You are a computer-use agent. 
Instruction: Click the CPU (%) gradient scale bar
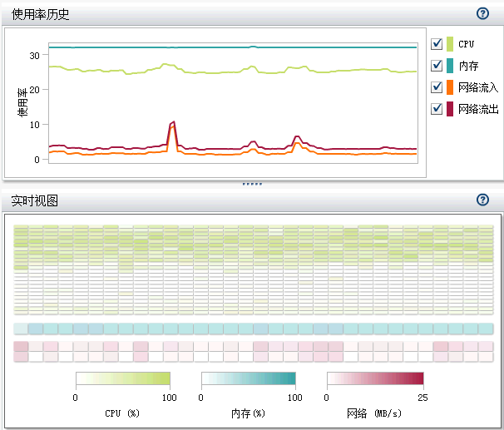click(122, 379)
